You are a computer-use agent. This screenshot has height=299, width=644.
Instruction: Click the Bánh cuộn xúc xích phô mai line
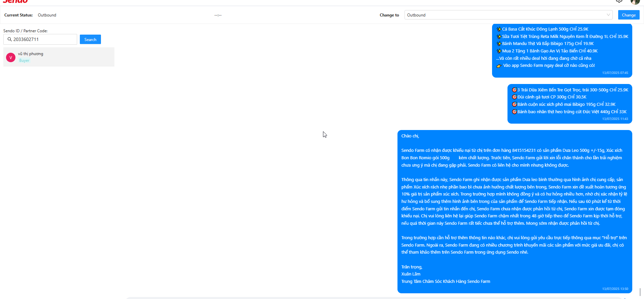point(564,104)
